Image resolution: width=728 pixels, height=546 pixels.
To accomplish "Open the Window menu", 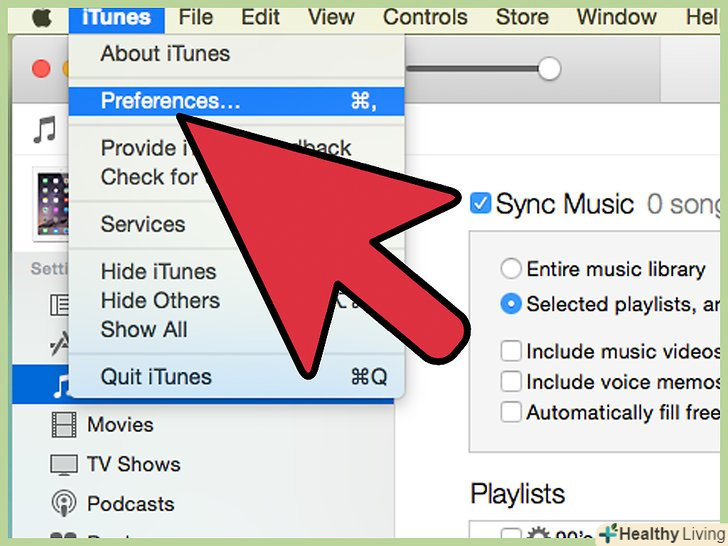I will pyautogui.click(x=617, y=18).
